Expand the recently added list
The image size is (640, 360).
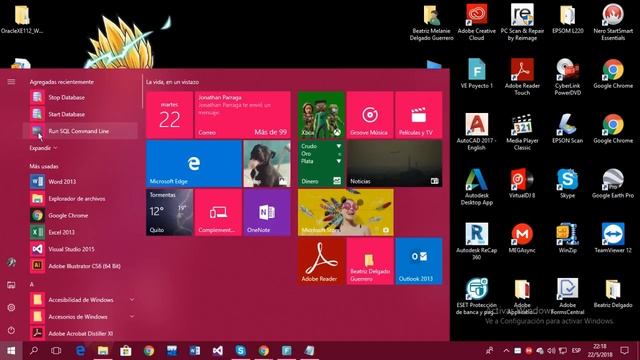click(43, 148)
